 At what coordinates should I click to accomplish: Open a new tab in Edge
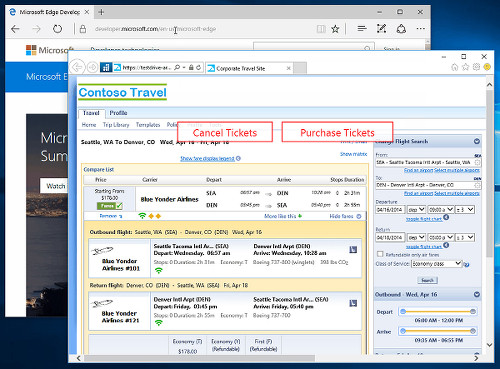coord(101,12)
